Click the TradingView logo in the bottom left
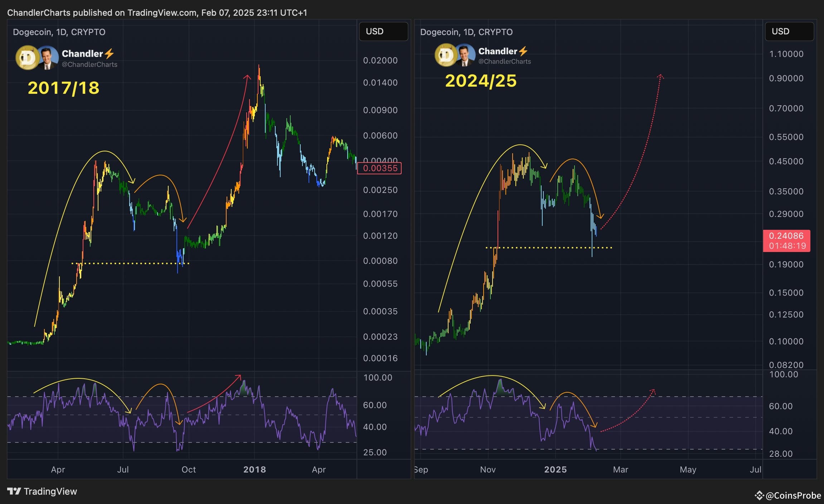Viewport: 824px width, 504px height. tap(14, 491)
